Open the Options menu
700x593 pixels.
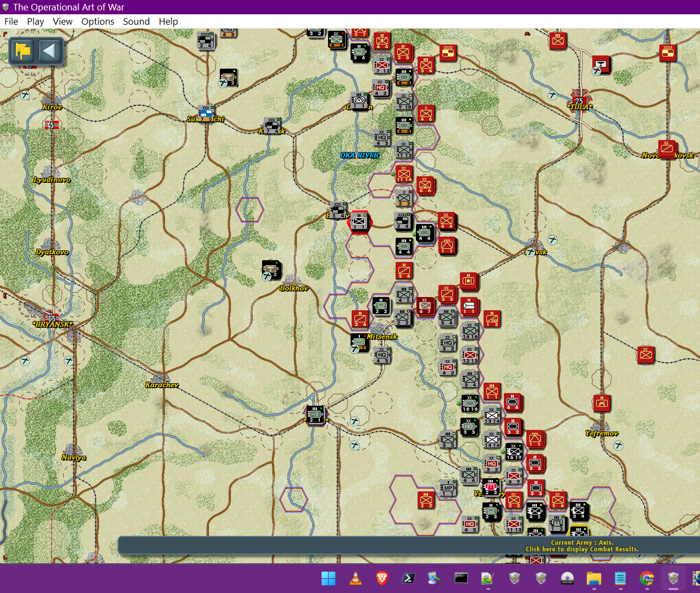(98, 21)
